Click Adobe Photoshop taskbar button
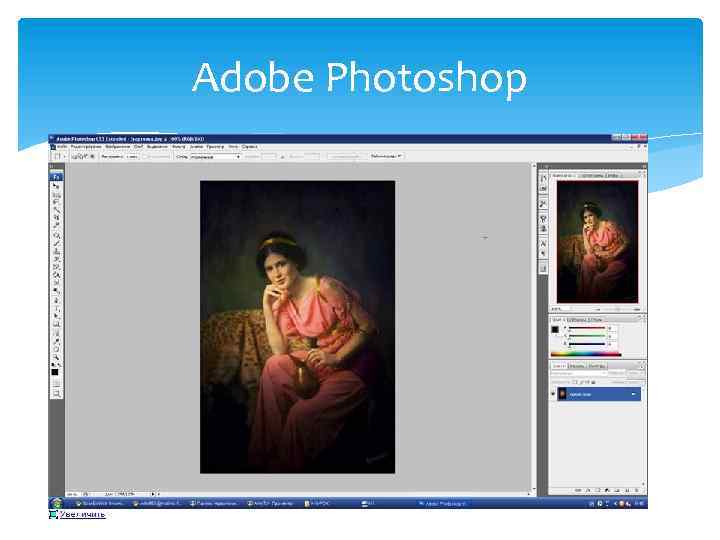This screenshot has height=540, width=720. pyautogui.click(x=442, y=504)
